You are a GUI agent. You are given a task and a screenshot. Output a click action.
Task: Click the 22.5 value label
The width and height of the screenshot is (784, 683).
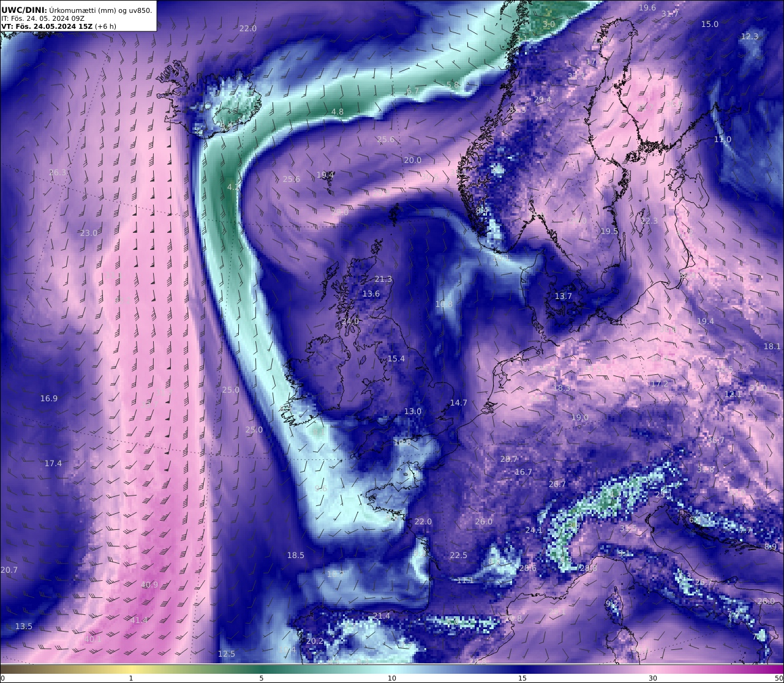tap(459, 555)
